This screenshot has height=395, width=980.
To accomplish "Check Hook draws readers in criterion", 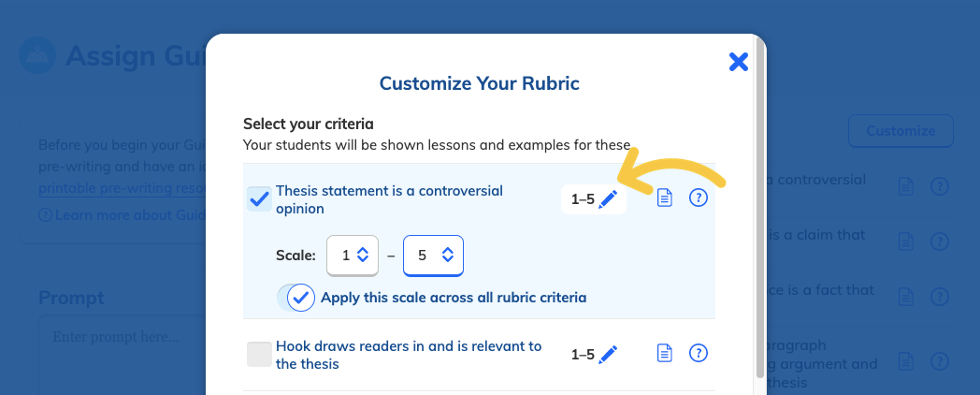I will [x=259, y=355].
